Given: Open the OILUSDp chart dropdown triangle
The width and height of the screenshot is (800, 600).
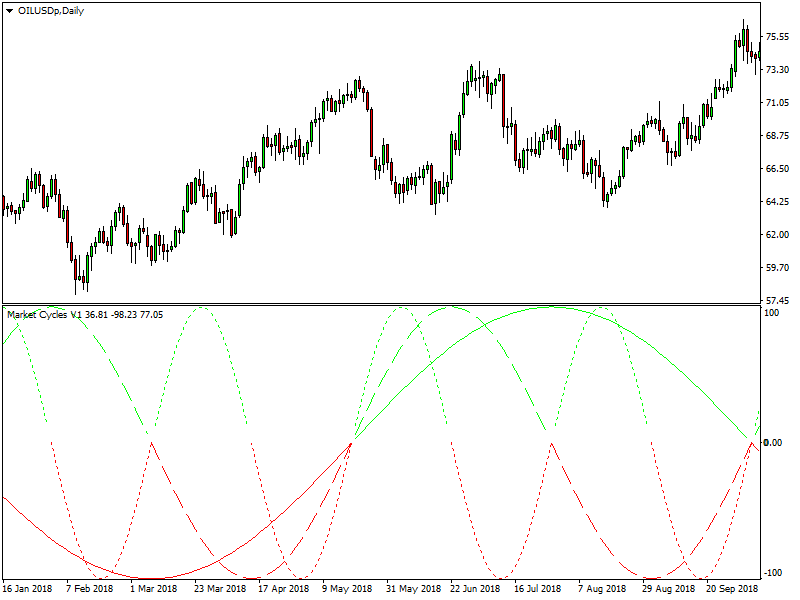Looking at the screenshot, I should click(x=10, y=11).
